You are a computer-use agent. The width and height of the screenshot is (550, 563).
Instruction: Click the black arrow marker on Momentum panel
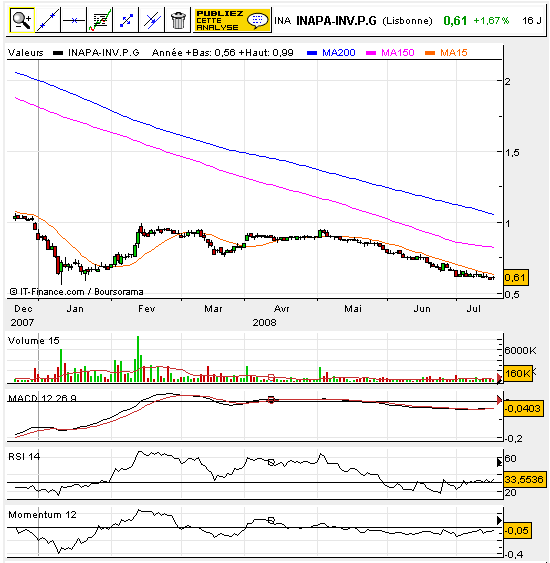coord(499,520)
